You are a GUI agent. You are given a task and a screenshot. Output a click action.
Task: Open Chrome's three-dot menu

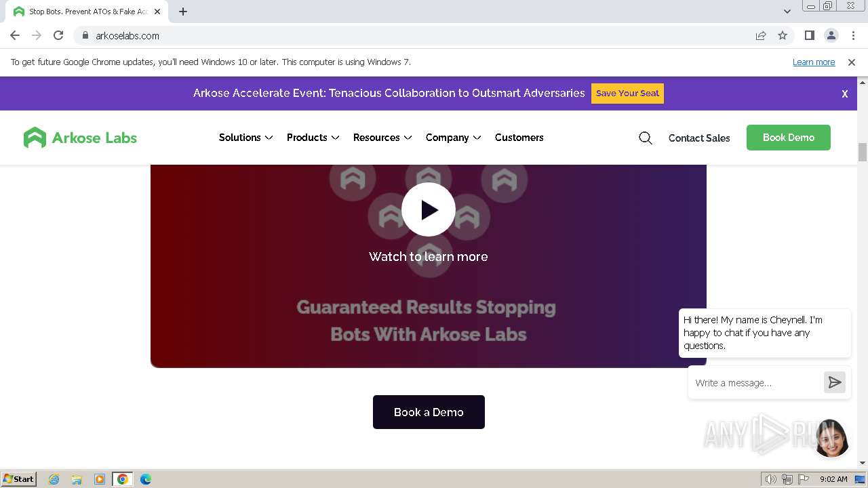coord(853,35)
